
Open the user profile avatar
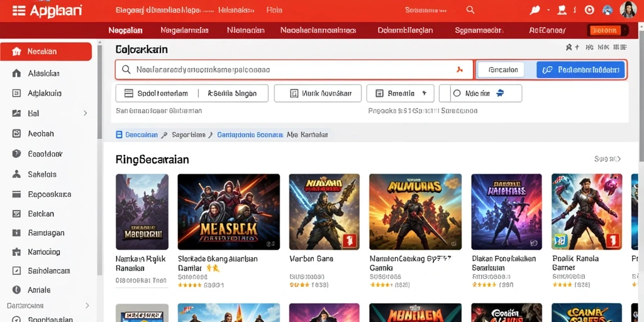click(x=628, y=10)
